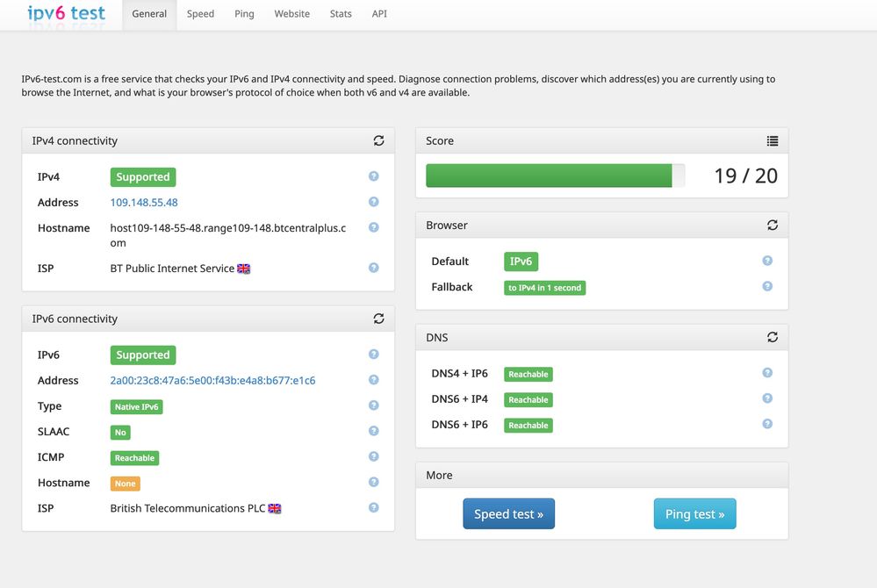Start the Ping test button
Screen dimensions: 877x588
coord(694,514)
